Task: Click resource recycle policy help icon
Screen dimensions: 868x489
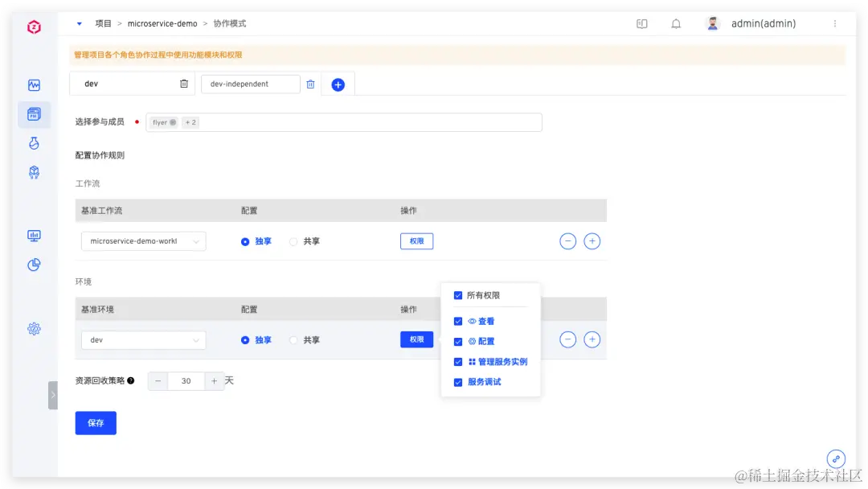Action: pos(131,381)
